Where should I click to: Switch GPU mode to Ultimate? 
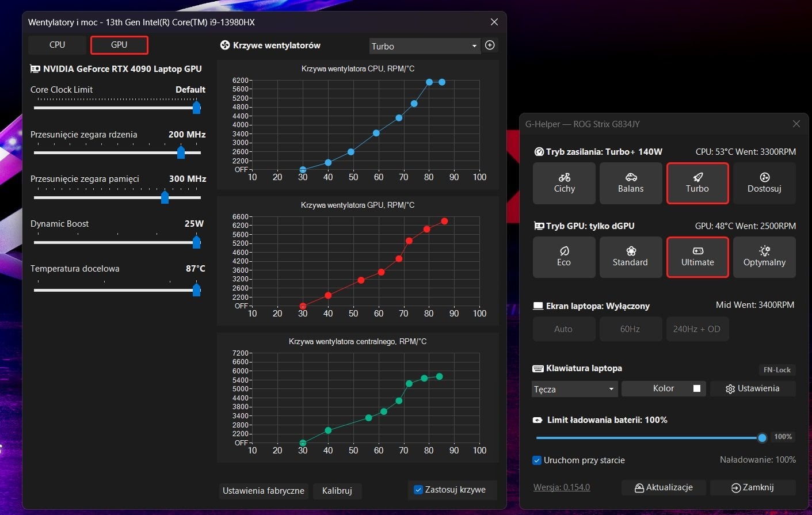tap(697, 257)
